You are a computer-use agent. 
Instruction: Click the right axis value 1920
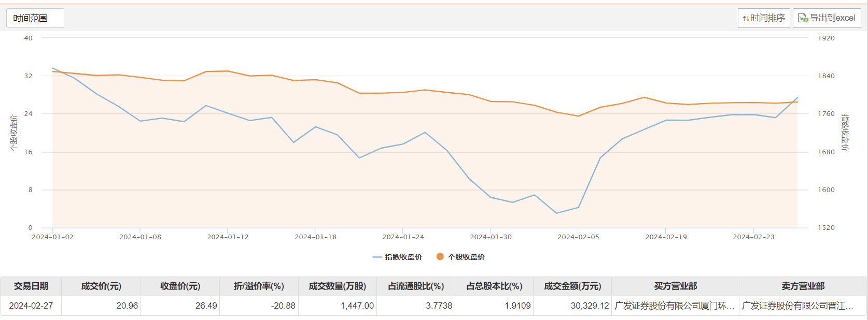(x=826, y=38)
